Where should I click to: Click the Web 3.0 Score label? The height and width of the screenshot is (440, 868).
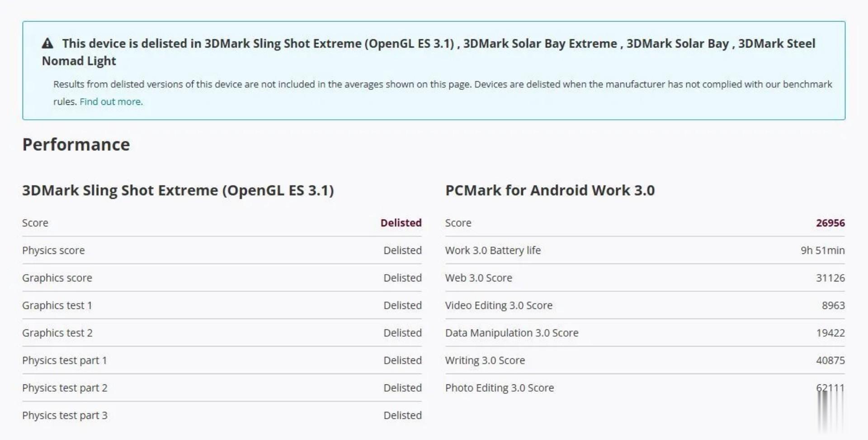point(478,278)
